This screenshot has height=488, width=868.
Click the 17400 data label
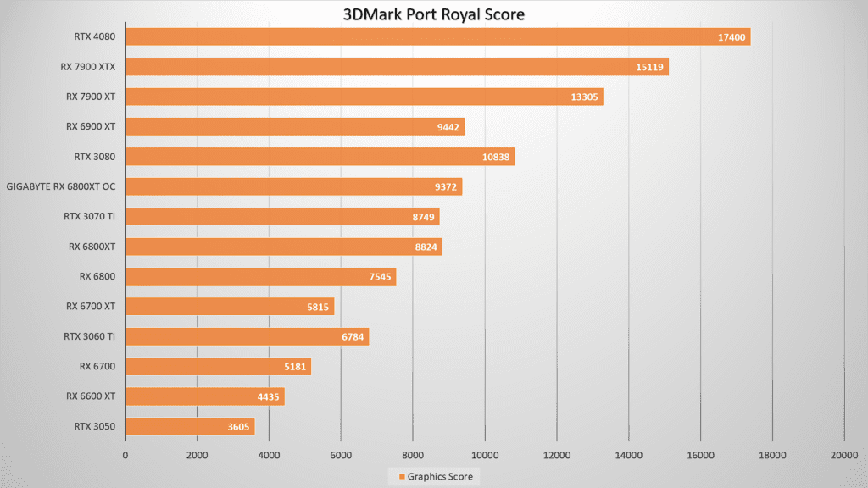732,37
